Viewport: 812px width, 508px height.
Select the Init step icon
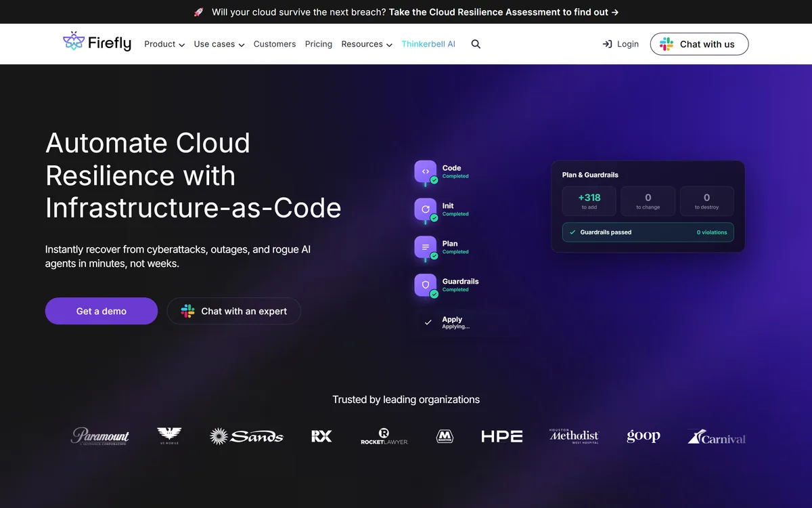pos(426,210)
